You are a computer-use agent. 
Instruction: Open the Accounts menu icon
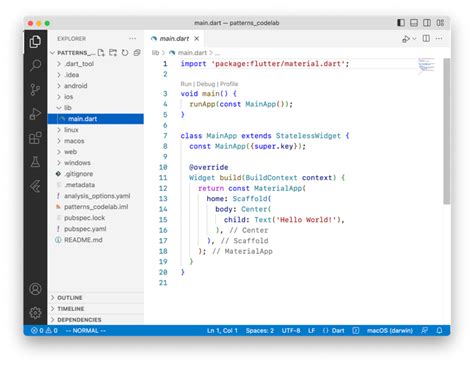35,289
